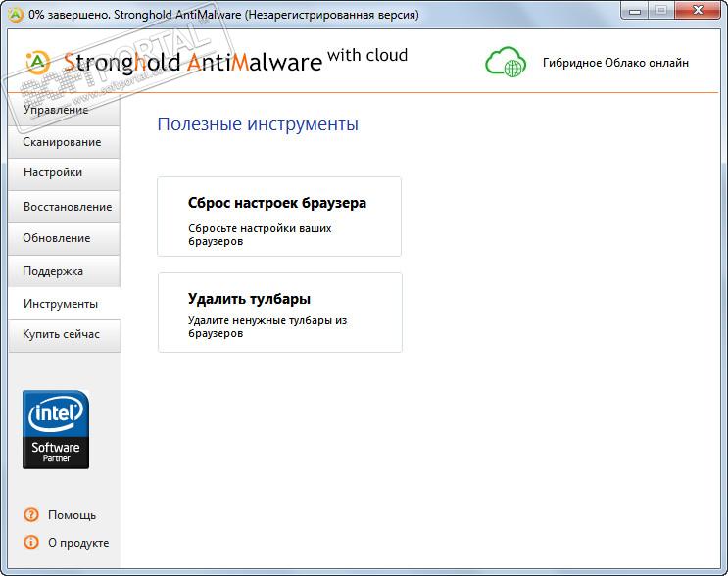Viewport: 728px width, 576px height.
Task: Switch to the Сканирование tab
Action: click(64, 142)
